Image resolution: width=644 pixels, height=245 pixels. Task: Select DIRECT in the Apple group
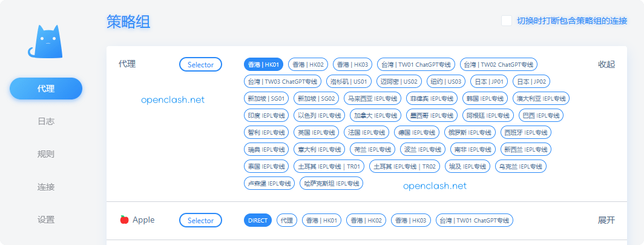(x=258, y=220)
